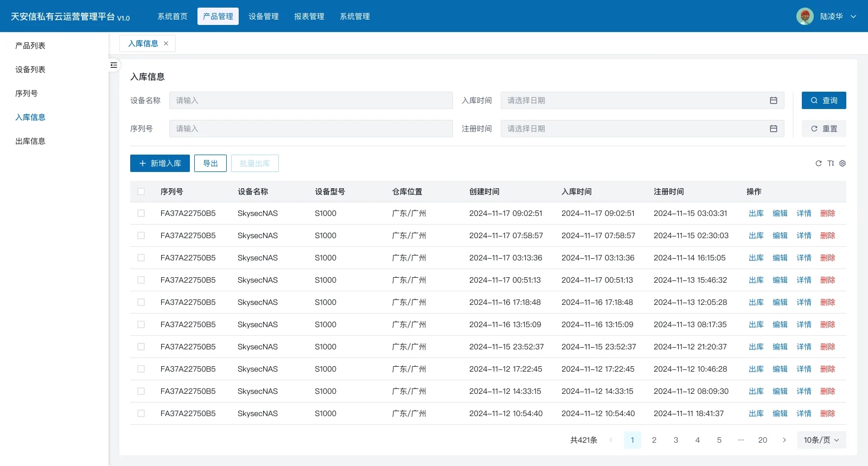This screenshot has width=868, height=466.
Task: Check the row created 2024-11-12 10:54:40
Action: coord(141,413)
